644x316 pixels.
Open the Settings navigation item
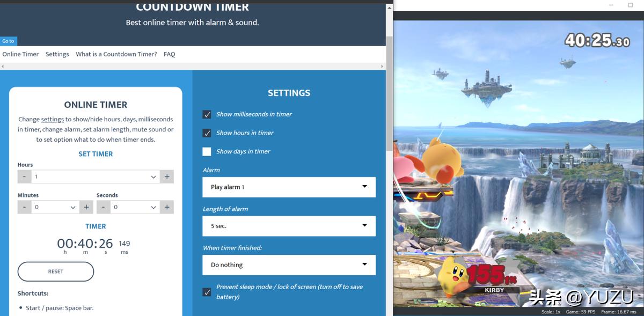point(57,54)
